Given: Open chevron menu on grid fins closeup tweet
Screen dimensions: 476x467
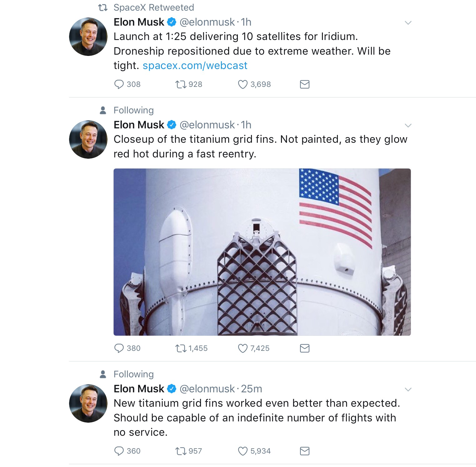Looking at the screenshot, I should coord(408,126).
